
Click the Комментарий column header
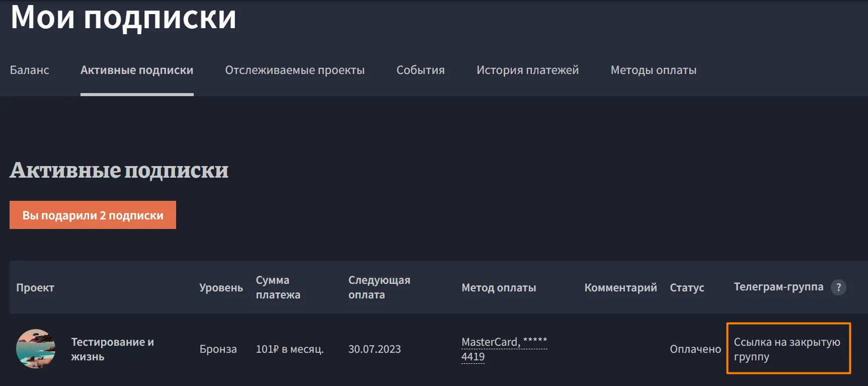tap(620, 287)
